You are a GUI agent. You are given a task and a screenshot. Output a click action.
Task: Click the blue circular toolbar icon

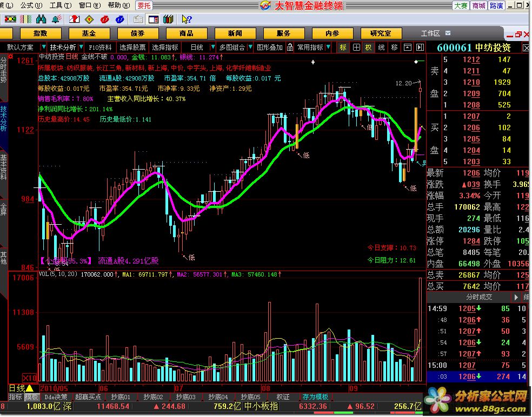(120, 19)
